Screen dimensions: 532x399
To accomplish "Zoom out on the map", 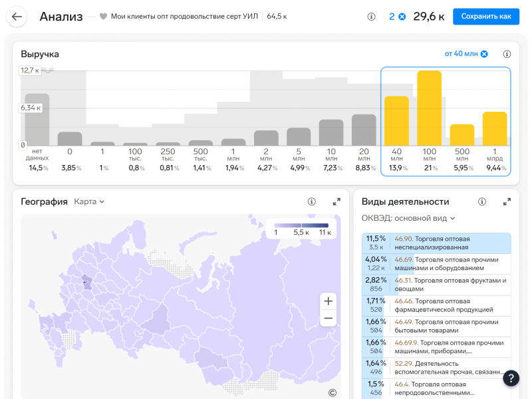I will [328, 319].
